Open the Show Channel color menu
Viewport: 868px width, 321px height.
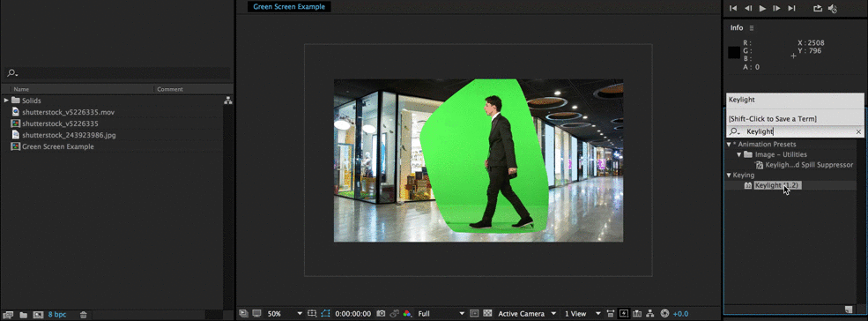407,313
